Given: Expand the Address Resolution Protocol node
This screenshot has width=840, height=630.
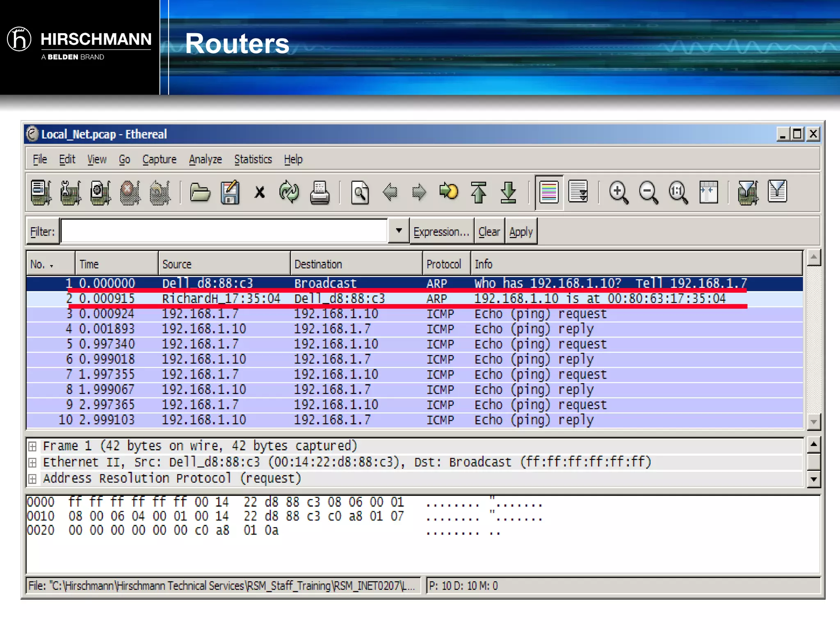Looking at the screenshot, I should point(32,479).
